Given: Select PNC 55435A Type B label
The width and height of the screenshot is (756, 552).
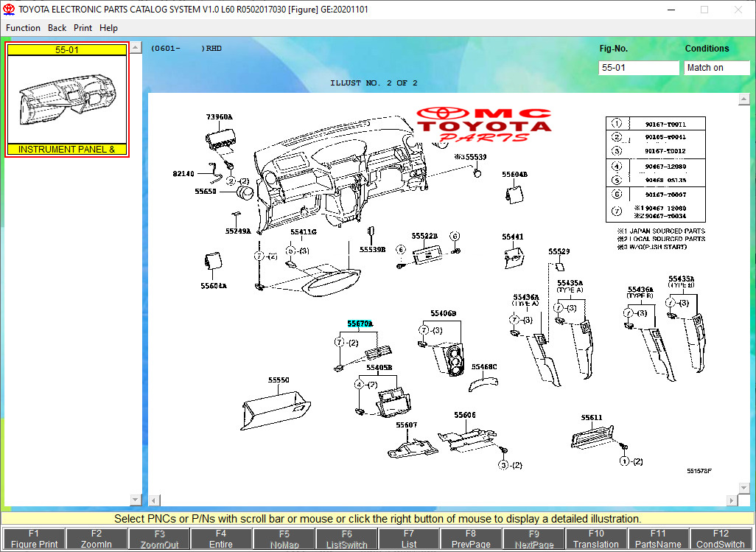Looking at the screenshot, I should tap(682, 279).
